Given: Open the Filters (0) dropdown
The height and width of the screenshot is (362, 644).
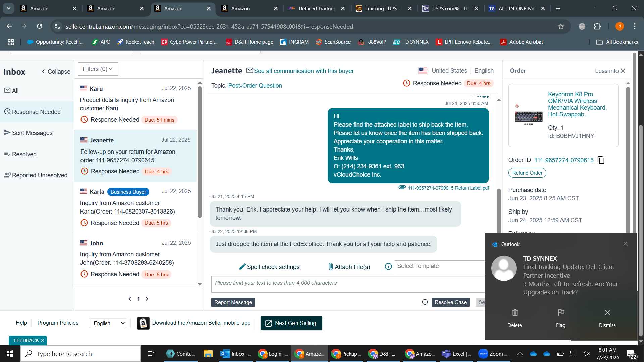Looking at the screenshot, I should click(98, 69).
